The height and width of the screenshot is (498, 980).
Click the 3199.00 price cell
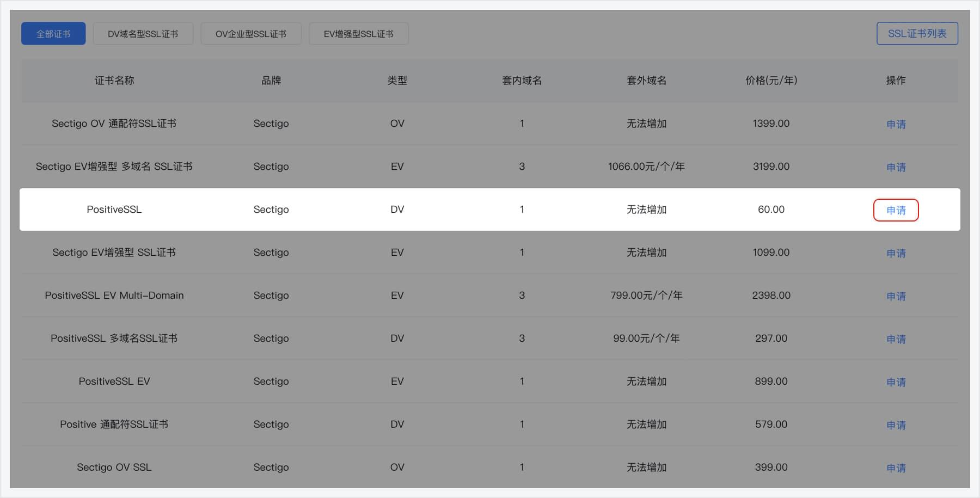coord(771,167)
